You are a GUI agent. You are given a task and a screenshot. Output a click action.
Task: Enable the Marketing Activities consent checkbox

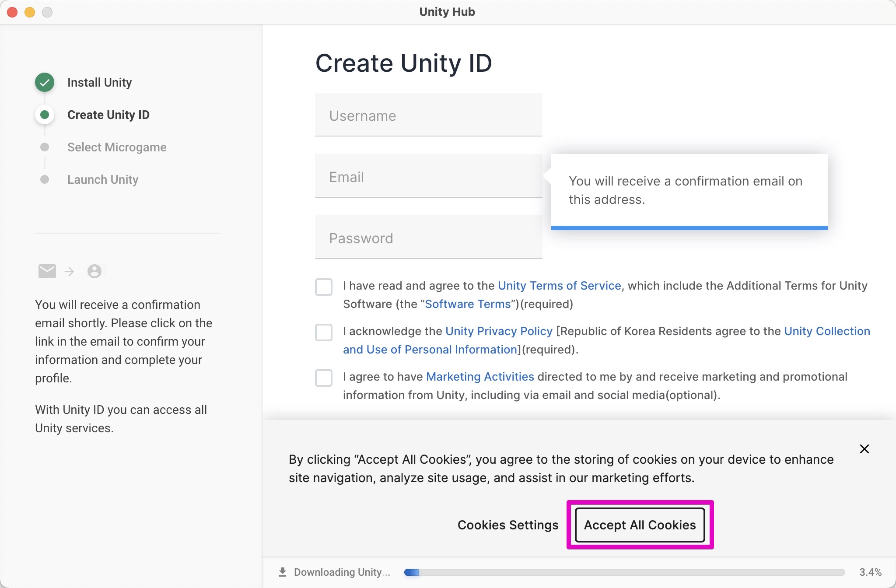(324, 378)
